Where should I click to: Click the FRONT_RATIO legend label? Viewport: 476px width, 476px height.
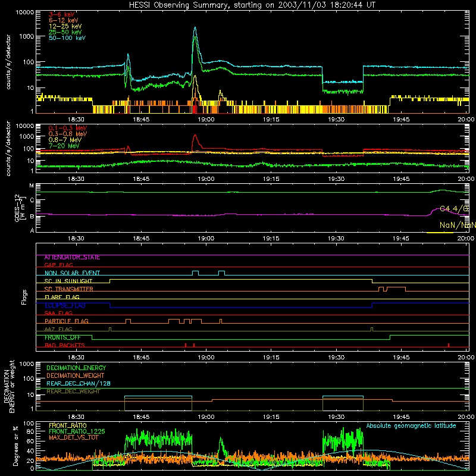pyautogui.click(x=68, y=425)
